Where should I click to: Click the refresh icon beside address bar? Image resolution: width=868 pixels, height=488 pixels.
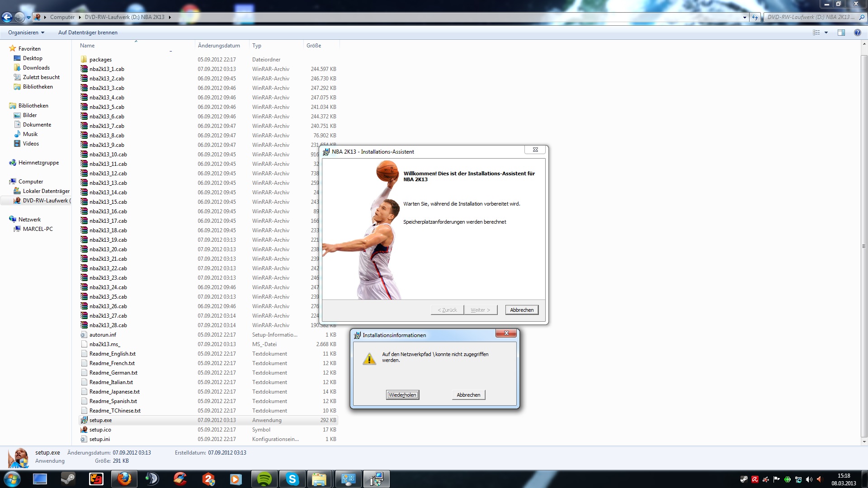(x=755, y=17)
